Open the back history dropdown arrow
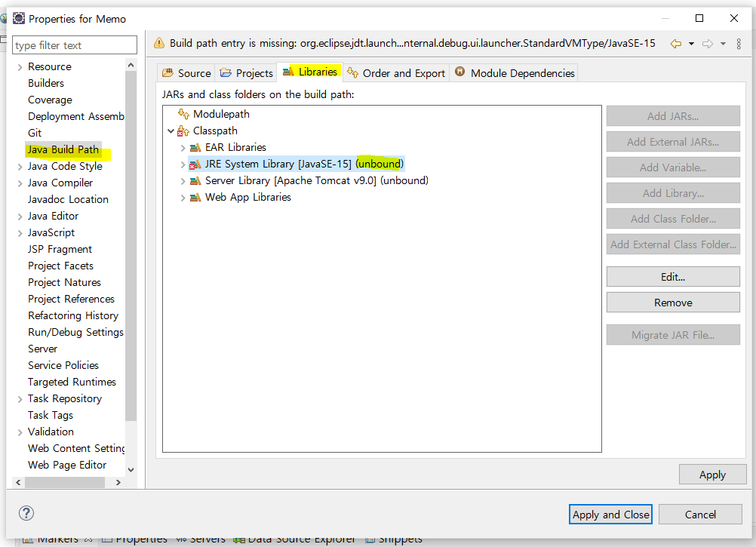This screenshot has width=756, height=547. pyautogui.click(x=691, y=44)
